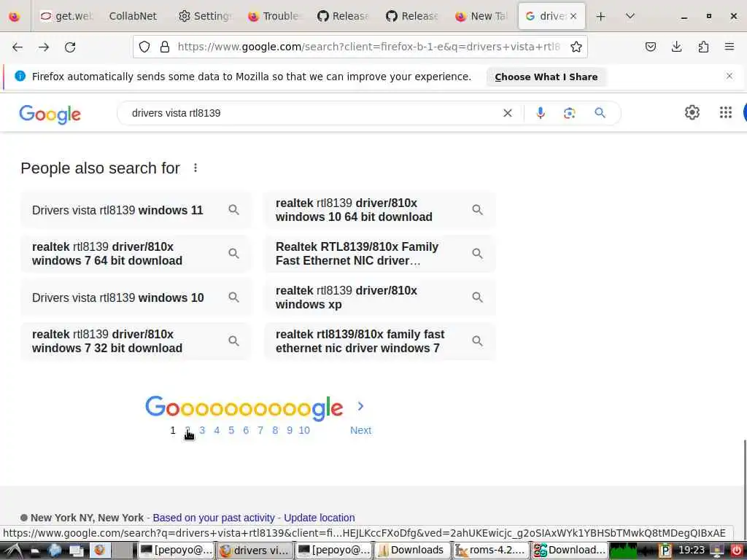Click the red power icon in system tray
Viewport: 747px width, 560px height.
737,551
